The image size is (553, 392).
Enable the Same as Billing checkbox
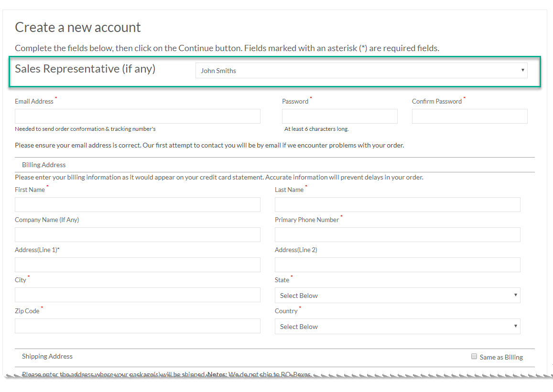474,356
